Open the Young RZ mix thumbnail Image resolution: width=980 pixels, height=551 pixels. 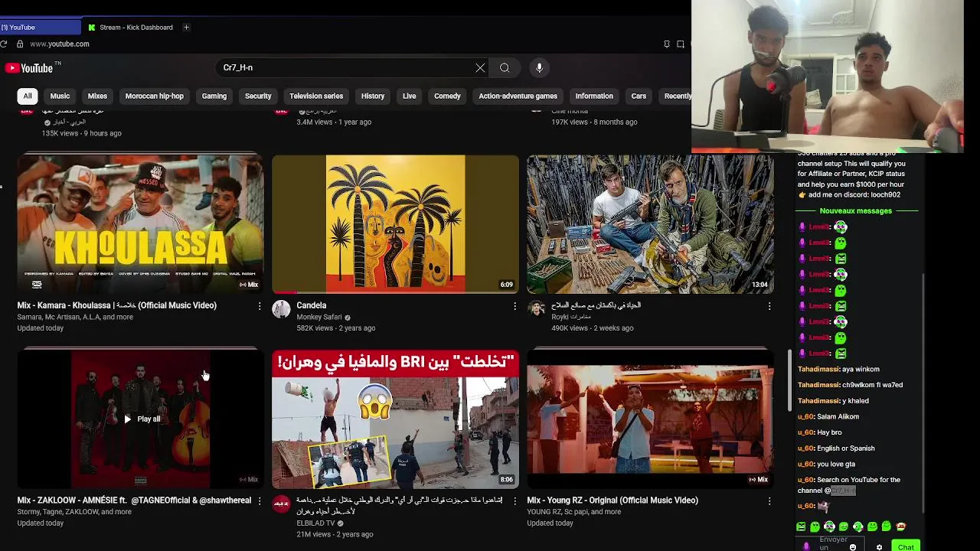650,419
